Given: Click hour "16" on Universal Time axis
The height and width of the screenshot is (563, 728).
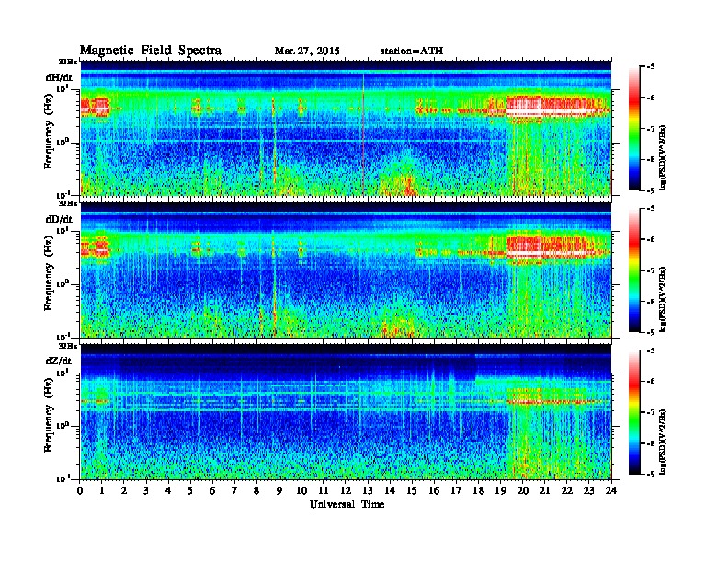Looking at the screenshot, I should [434, 491].
